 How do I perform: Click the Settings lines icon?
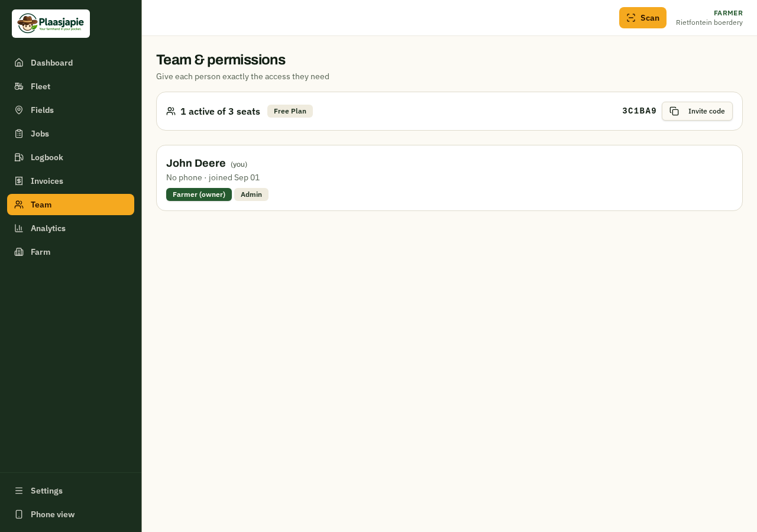coord(19,491)
